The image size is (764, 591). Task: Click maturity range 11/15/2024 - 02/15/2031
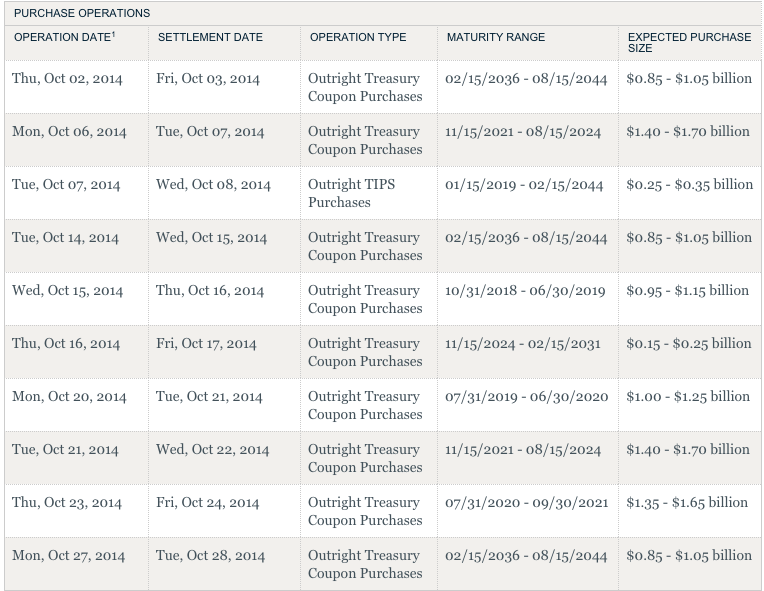[x=523, y=344]
